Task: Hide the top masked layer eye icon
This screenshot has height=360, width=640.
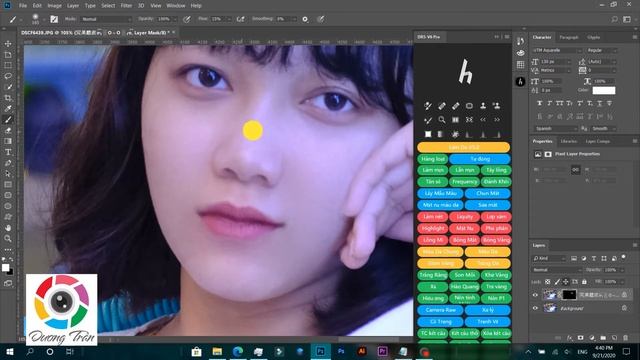Action: [535, 295]
